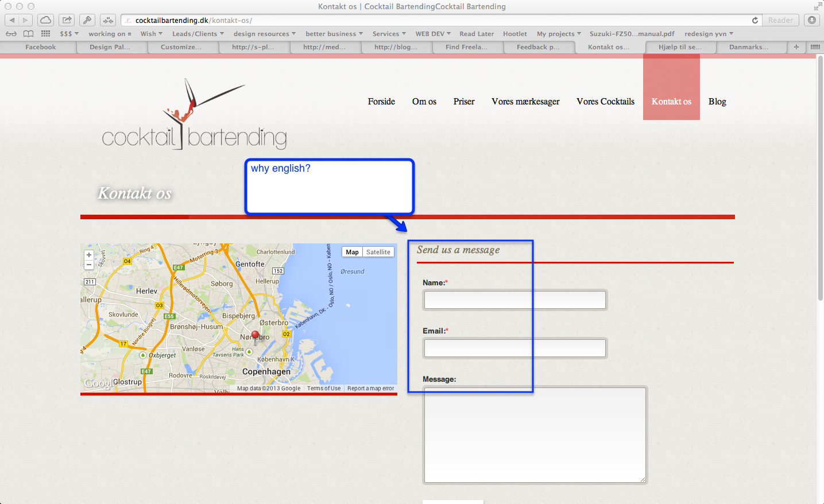The height and width of the screenshot is (504, 824).
Task: Click the Share icon in toolbar
Action: tap(67, 20)
